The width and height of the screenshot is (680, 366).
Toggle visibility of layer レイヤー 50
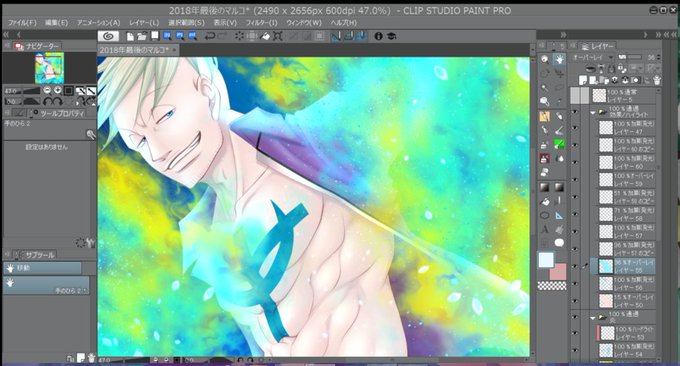pos(575,301)
